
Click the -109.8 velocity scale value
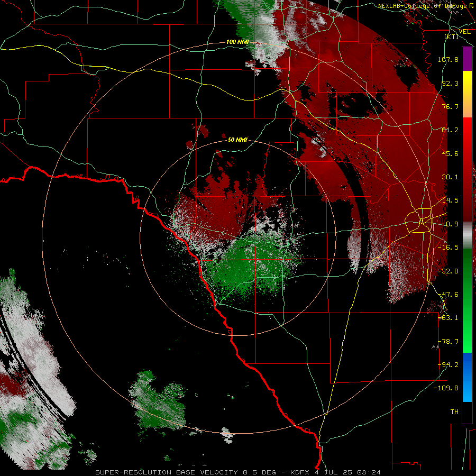pyautogui.click(x=446, y=388)
